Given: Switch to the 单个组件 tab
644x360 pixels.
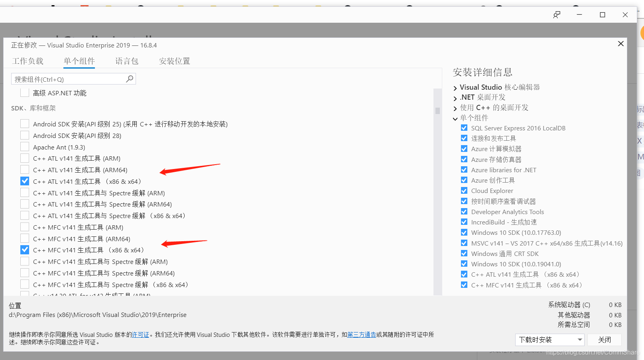Looking at the screenshot, I should pyautogui.click(x=79, y=61).
